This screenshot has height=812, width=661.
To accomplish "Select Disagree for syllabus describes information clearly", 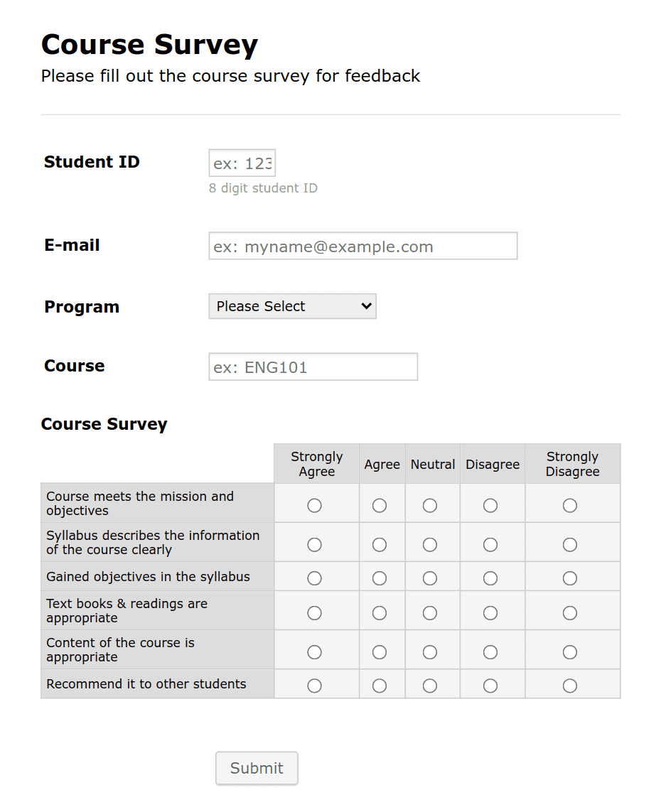I will point(492,544).
